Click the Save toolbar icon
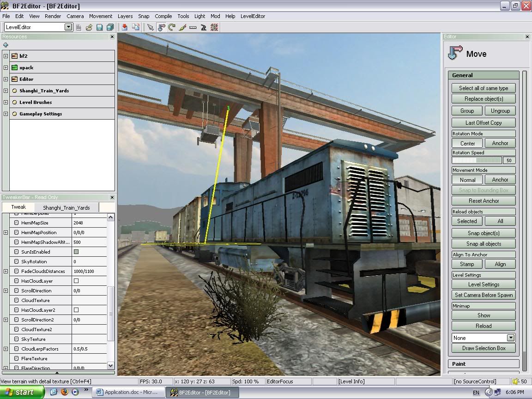The width and height of the screenshot is (532, 399). 99,28
